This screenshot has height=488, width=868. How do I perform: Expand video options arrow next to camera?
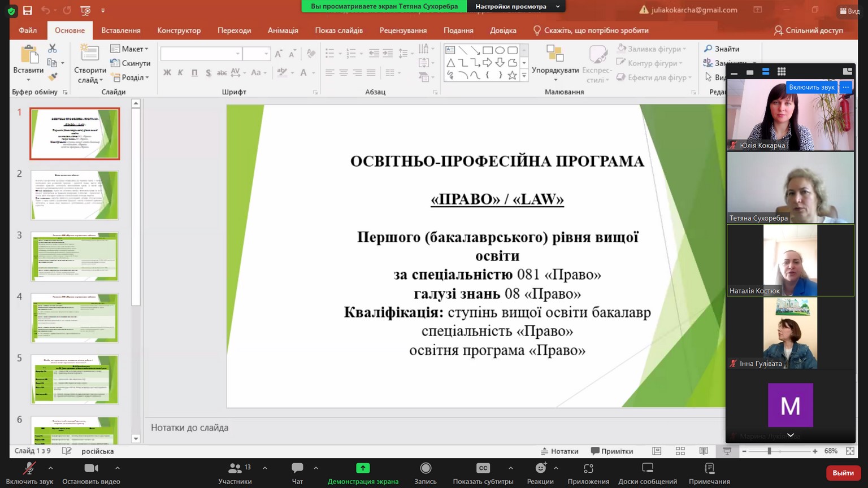(x=118, y=468)
